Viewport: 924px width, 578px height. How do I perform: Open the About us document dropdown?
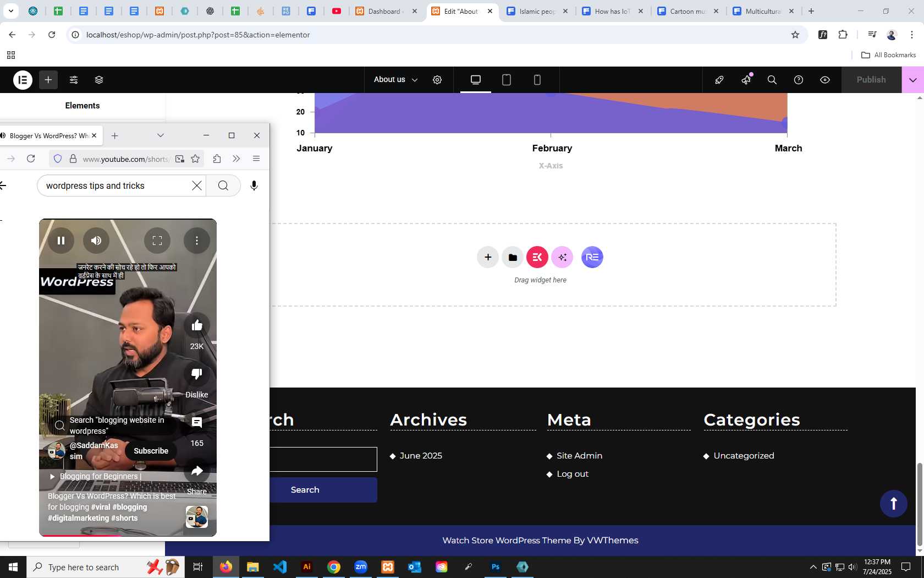click(x=395, y=80)
